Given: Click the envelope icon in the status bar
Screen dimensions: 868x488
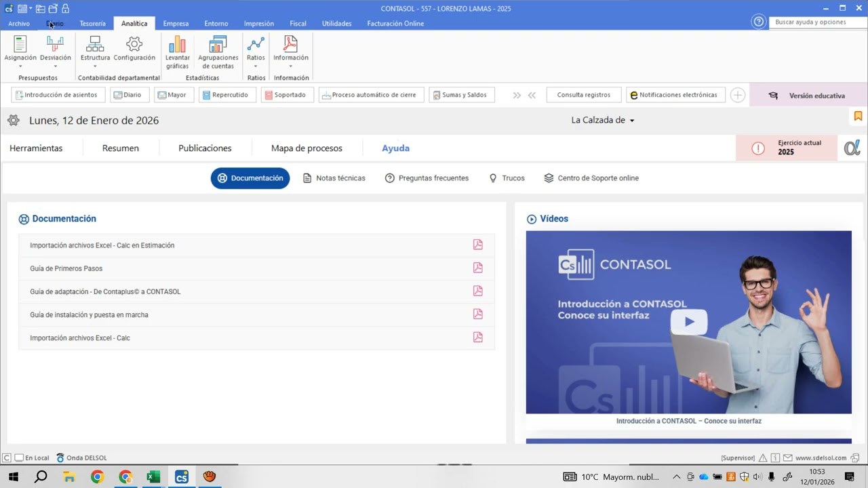Looking at the screenshot, I should [787, 458].
